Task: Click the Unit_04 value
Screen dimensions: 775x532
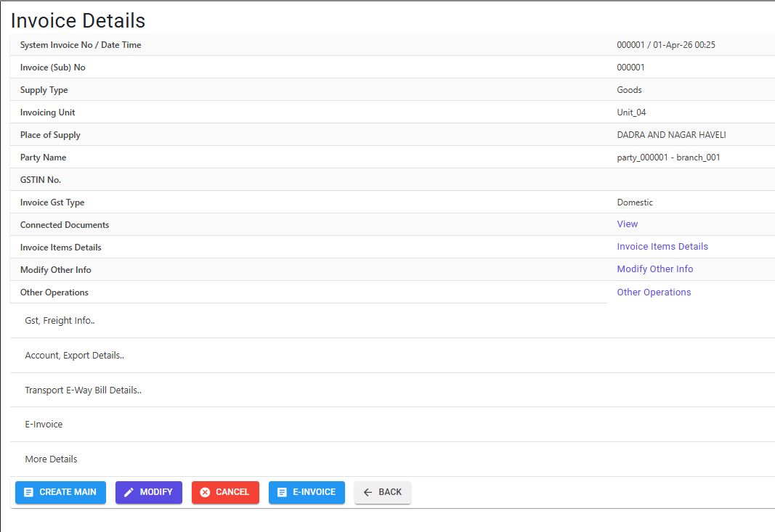Action: (631, 112)
